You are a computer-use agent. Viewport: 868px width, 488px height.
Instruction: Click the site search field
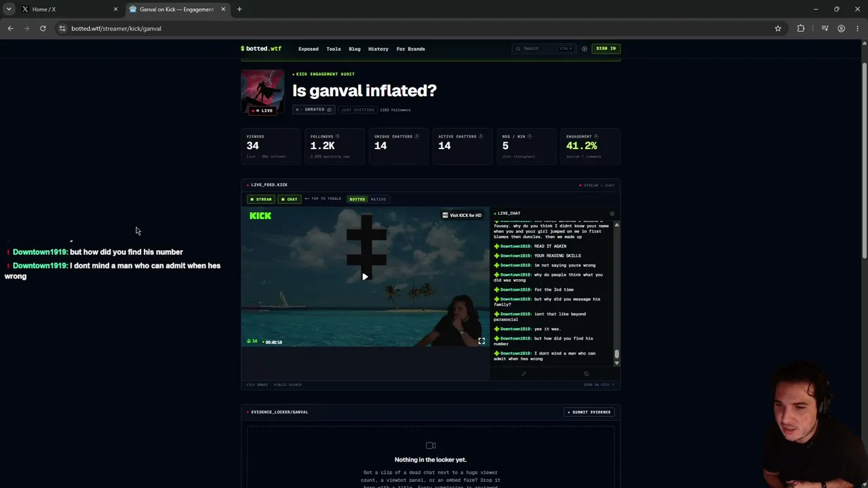click(544, 49)
